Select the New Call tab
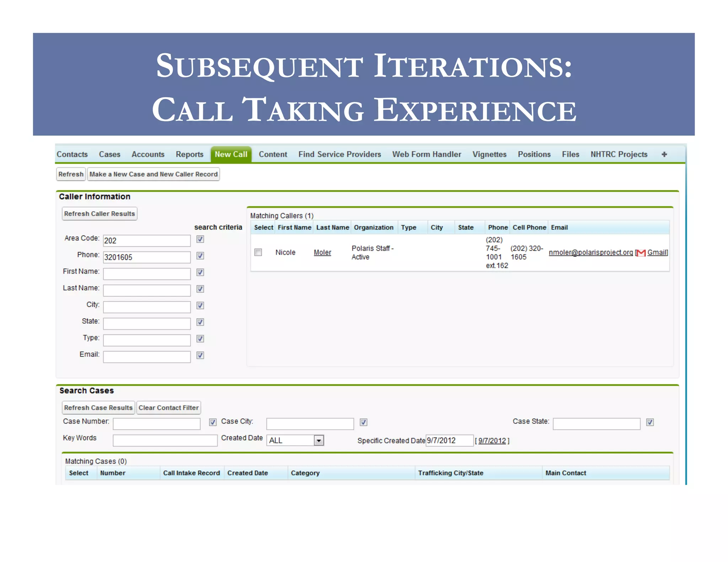The width and height of the screenshot is (728, 562). coord(231,154)
